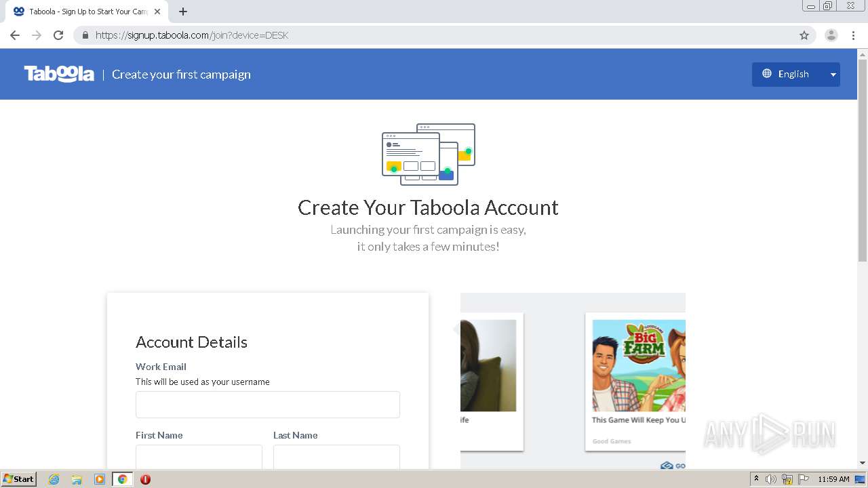This screenshot has height=488, width=868.
Task: Click 'This Game Will Keep You' headline
Action: point(639,420)
